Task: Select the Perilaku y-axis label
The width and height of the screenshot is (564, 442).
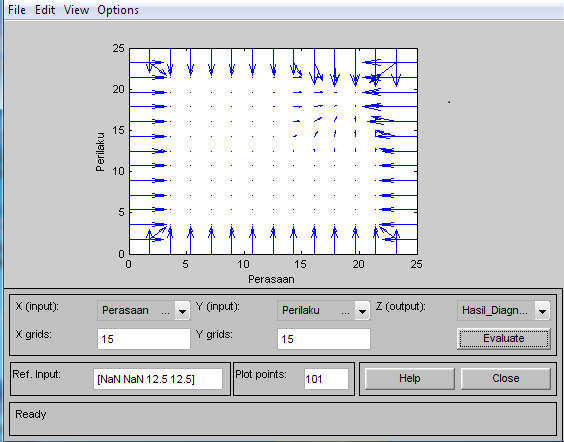Action: tap(100, 152)
